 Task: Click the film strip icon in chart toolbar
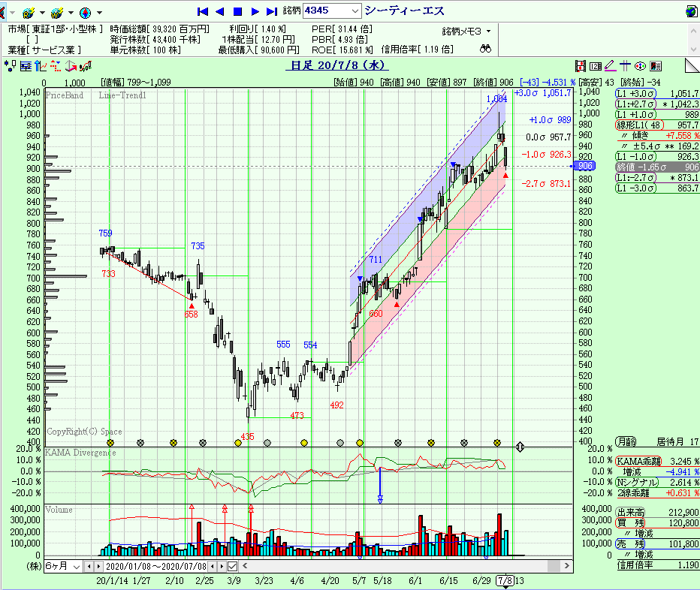[581, 66]
